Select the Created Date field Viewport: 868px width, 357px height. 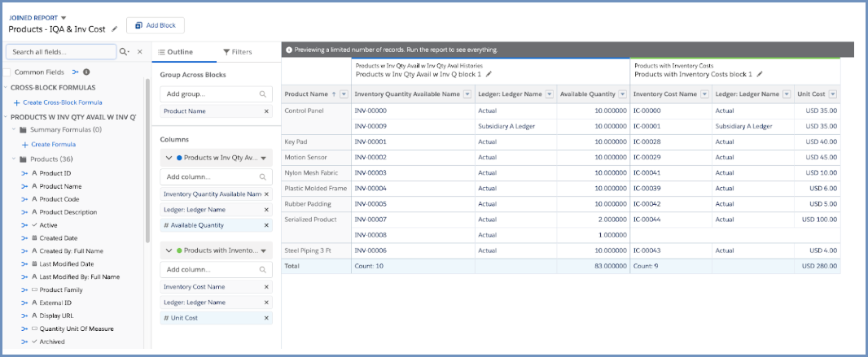tap(58, 238)
